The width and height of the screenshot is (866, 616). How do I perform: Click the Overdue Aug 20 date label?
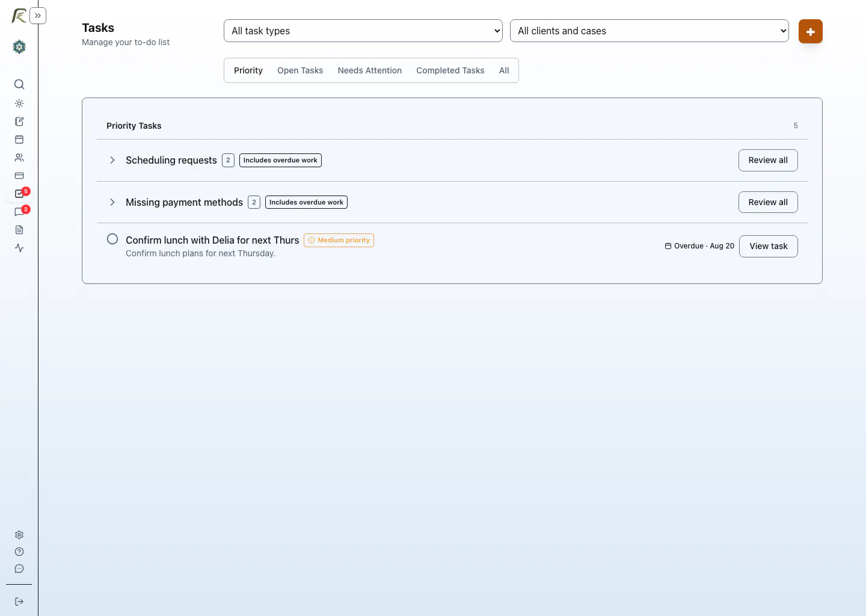pyautogui.click(x=699, y=246)
